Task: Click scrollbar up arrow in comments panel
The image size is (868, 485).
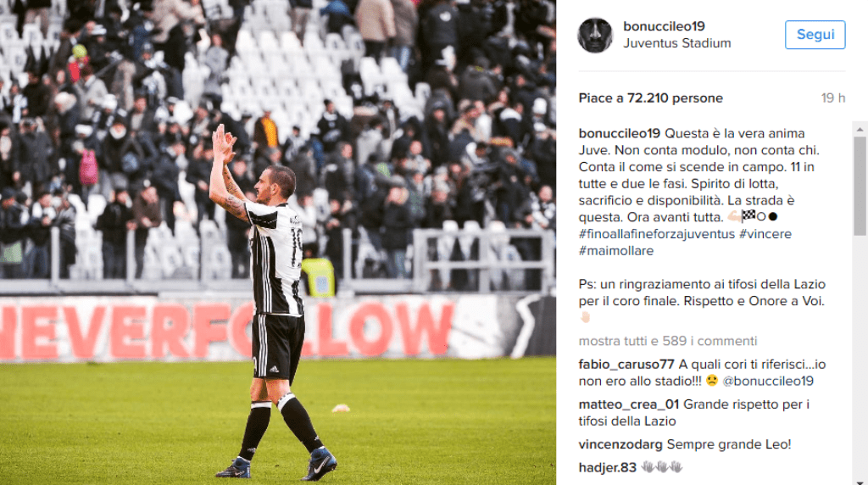Action: point(860,129)
